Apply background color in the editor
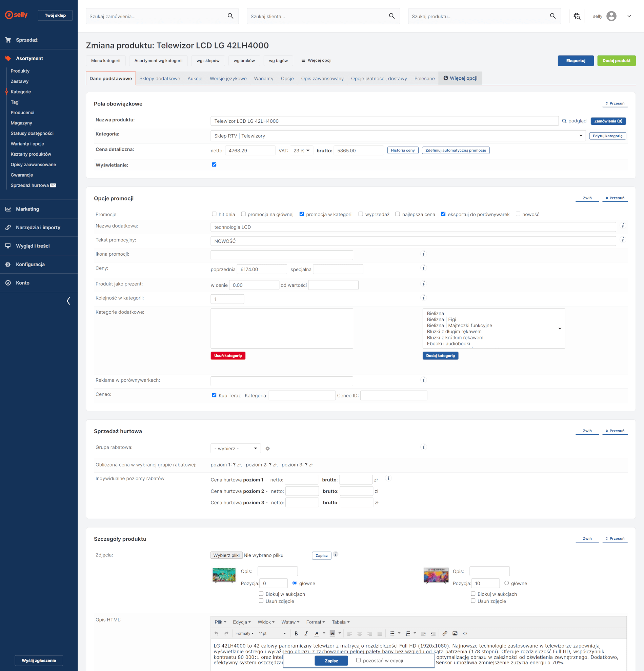644x671 pixels. click(x=332, y=633)
